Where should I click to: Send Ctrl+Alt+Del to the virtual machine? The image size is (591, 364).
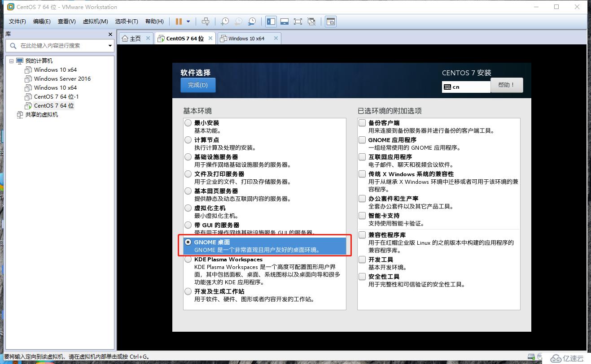pyautogui.click(x=206, y=21)
